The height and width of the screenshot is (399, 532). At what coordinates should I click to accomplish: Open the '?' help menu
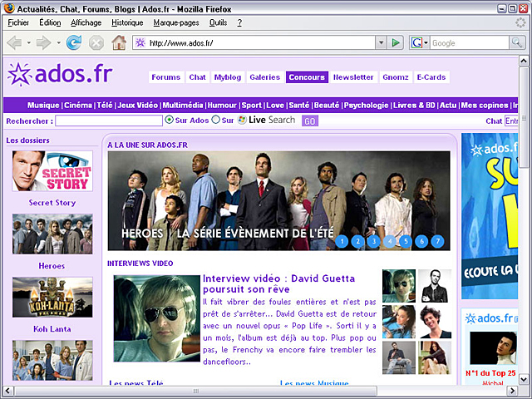point(239,22)
